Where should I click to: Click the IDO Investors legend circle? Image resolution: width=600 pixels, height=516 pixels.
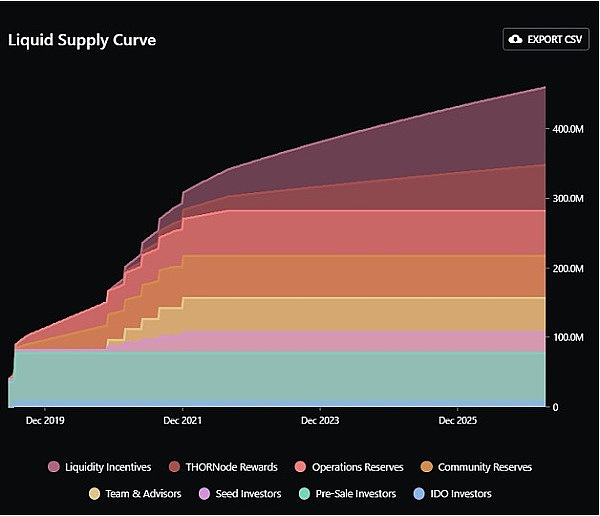419,493
